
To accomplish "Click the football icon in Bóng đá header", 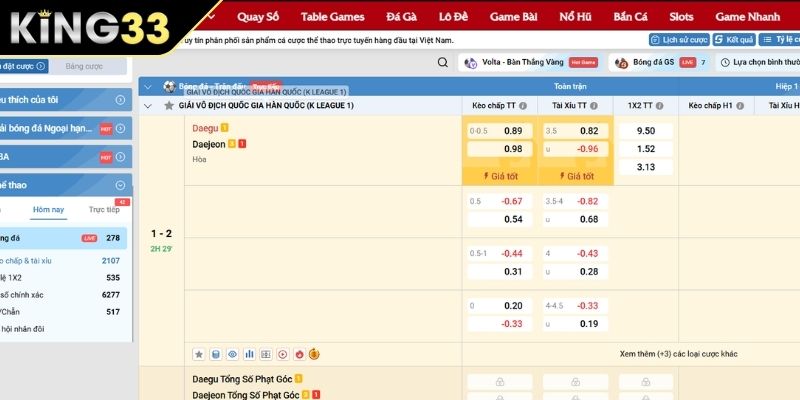I will pyautogui.click(x=169, y=87).
